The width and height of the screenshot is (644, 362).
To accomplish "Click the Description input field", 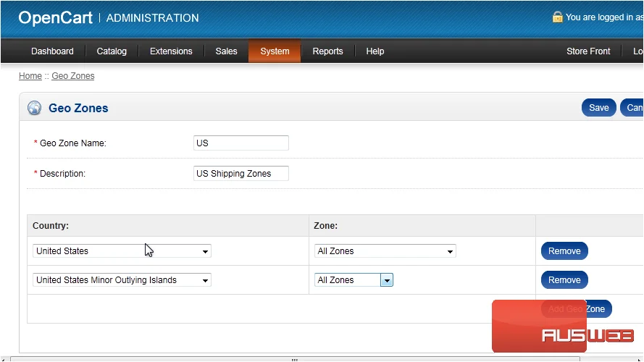I will point(241,173).
